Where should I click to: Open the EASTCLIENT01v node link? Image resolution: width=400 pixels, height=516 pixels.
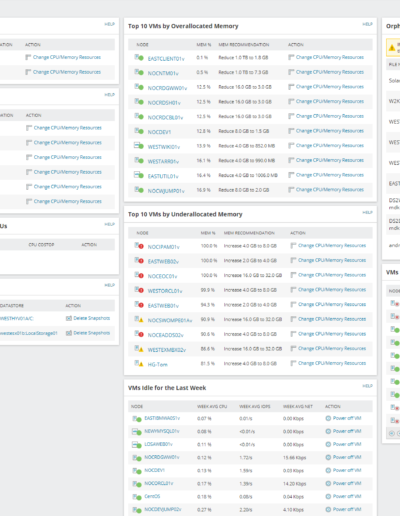pos(166,59)
